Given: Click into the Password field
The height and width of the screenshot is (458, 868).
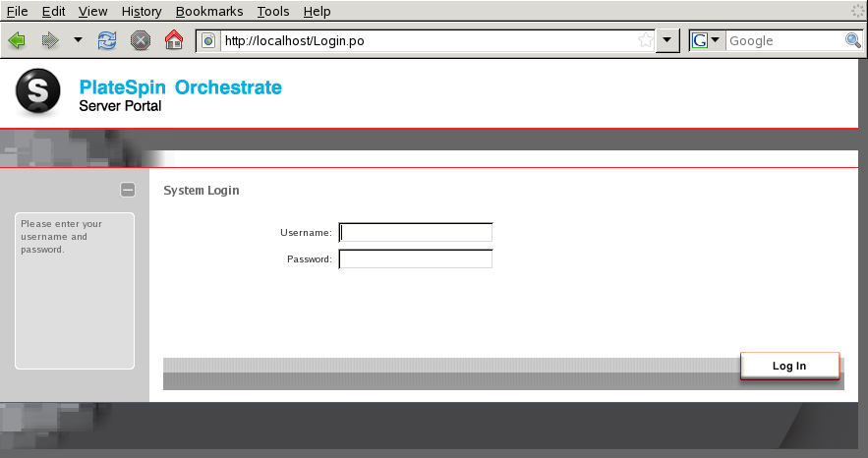Looking at the screenshot, I should tap(415, 258).
